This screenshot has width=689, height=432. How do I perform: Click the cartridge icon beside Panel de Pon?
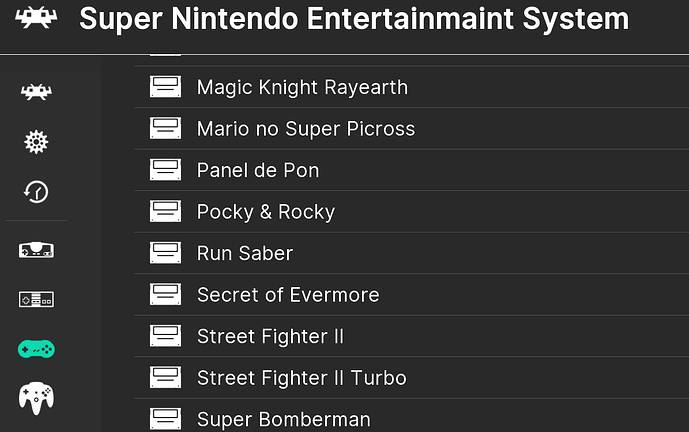click(x=165, y=170)
